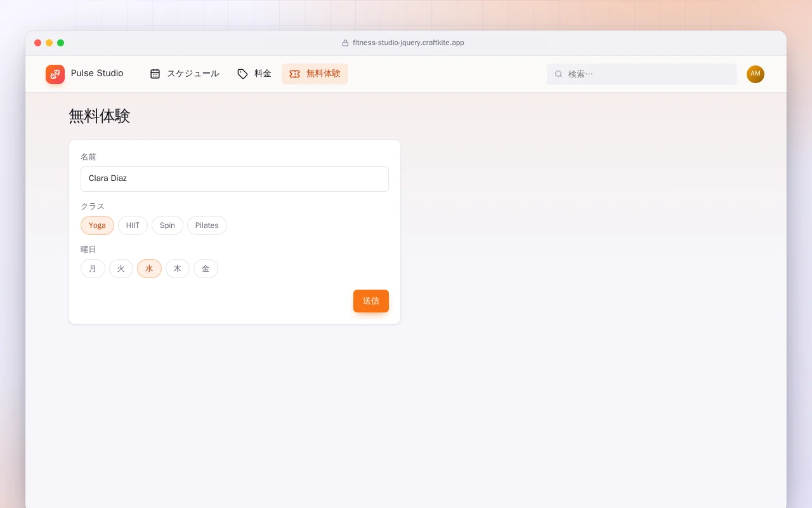Choose 金 as the weekday
Viewport: 812px width, 508px height.
click(206, 269)
